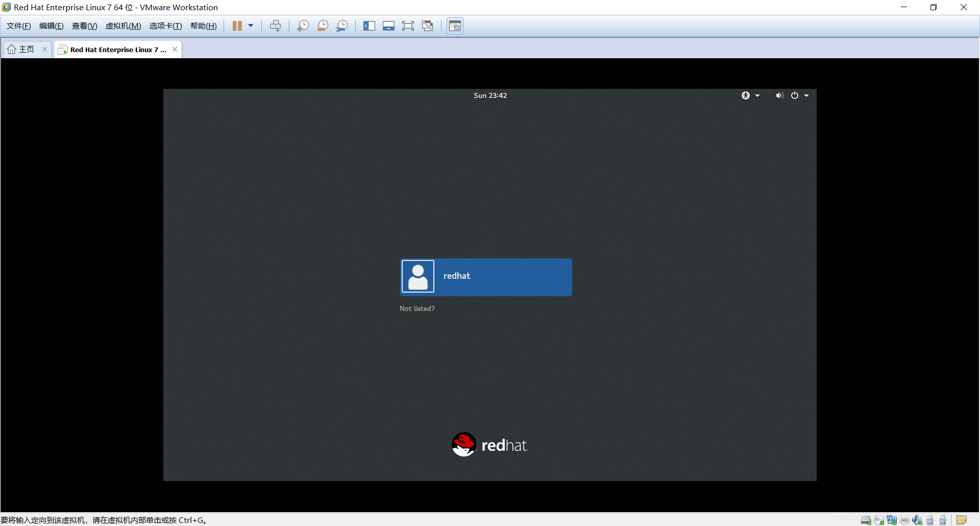Click the second USB device status icon

(943, 520)
